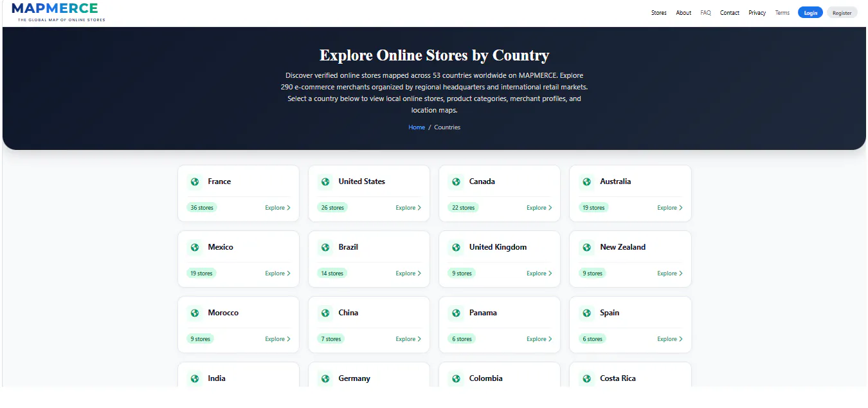Select the France country name
Viewport: 868px width, 408px height.
219,181
